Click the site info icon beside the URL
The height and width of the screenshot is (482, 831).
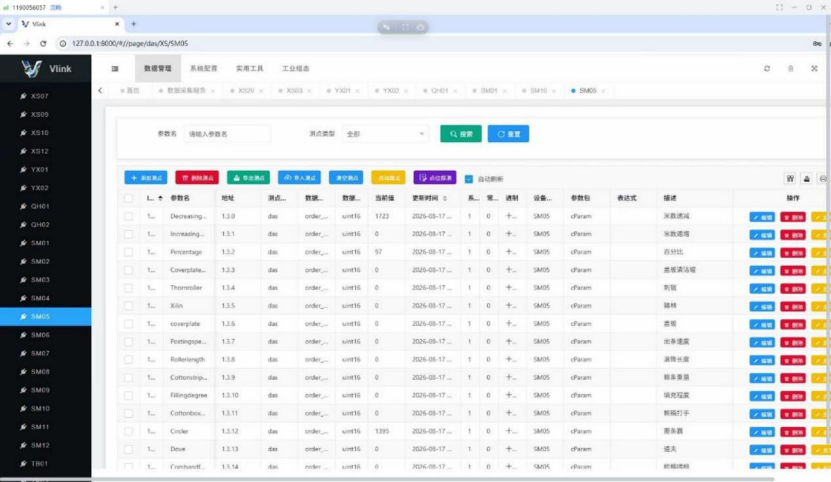63,43
